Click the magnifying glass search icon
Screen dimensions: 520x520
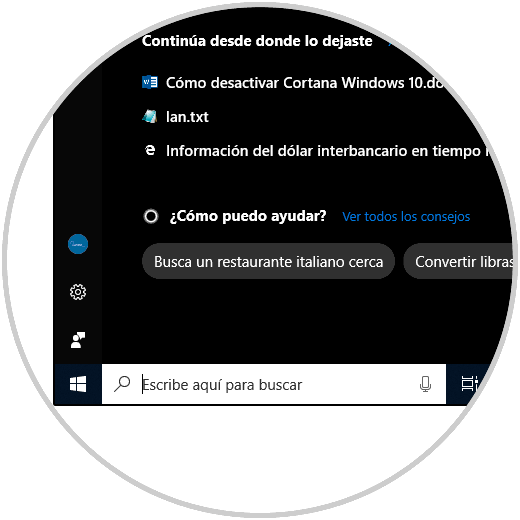pos(122,384)
